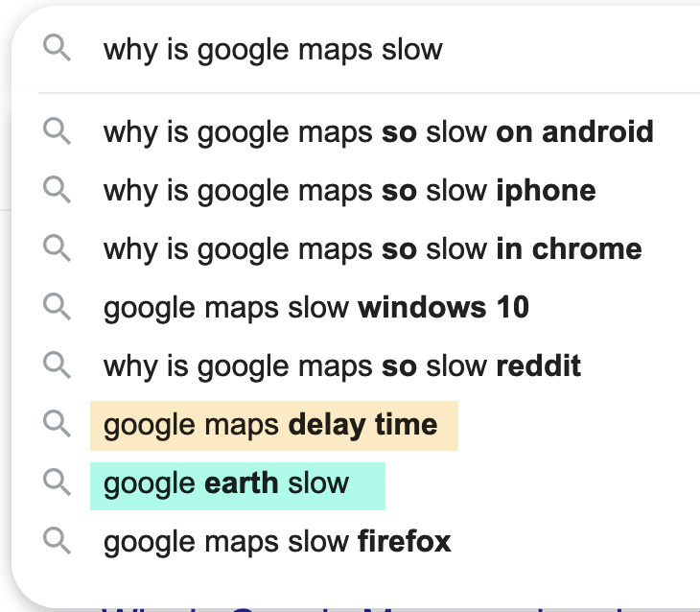This screenshot has height=612, width=700.
Task: Select the 'google maps delay time' suggestion
Action: (x=270, y=424)
